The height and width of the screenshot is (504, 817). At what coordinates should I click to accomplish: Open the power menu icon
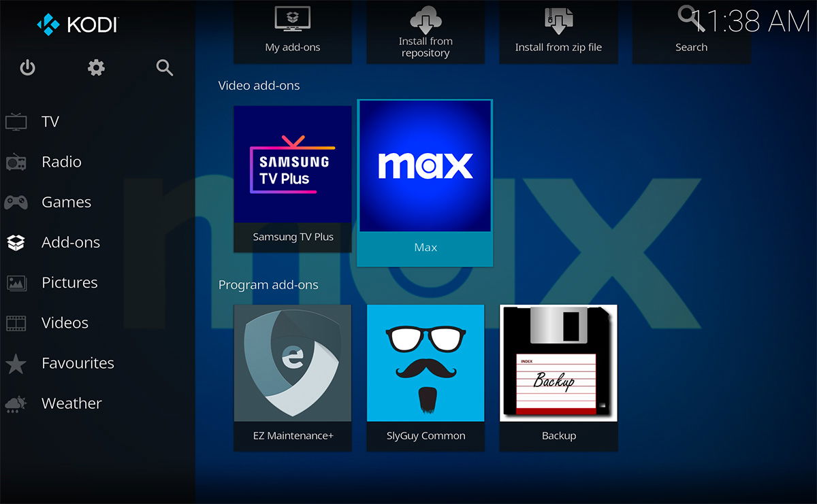click(27, 67)
